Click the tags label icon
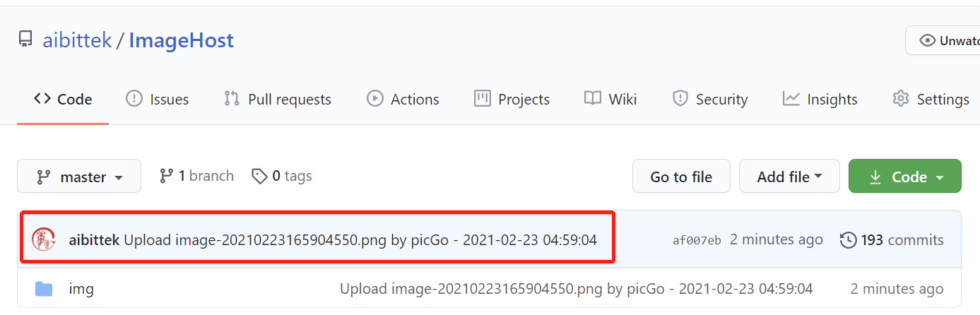 (x=259, y=176)
